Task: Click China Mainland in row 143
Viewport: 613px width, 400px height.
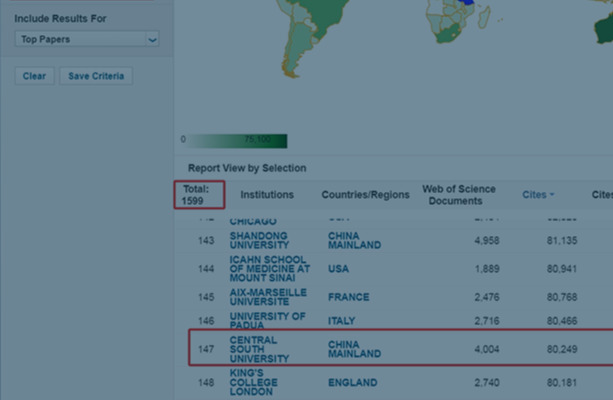Action: [354, 240]
